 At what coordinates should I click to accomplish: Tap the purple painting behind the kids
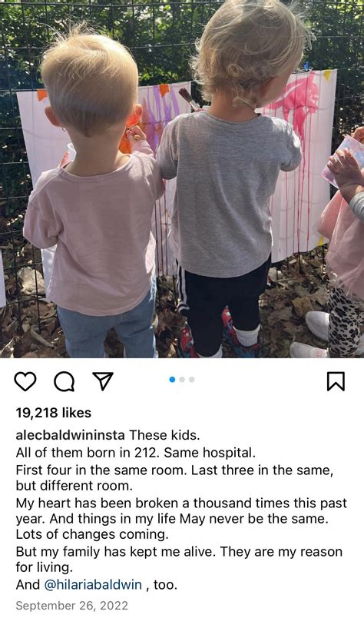coord(161,115)
